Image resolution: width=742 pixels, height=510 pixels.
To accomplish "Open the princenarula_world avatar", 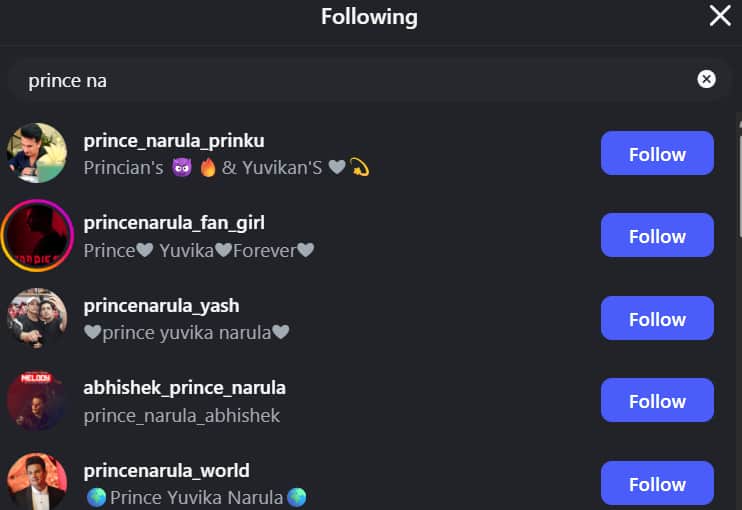I will tap(37, 482).
